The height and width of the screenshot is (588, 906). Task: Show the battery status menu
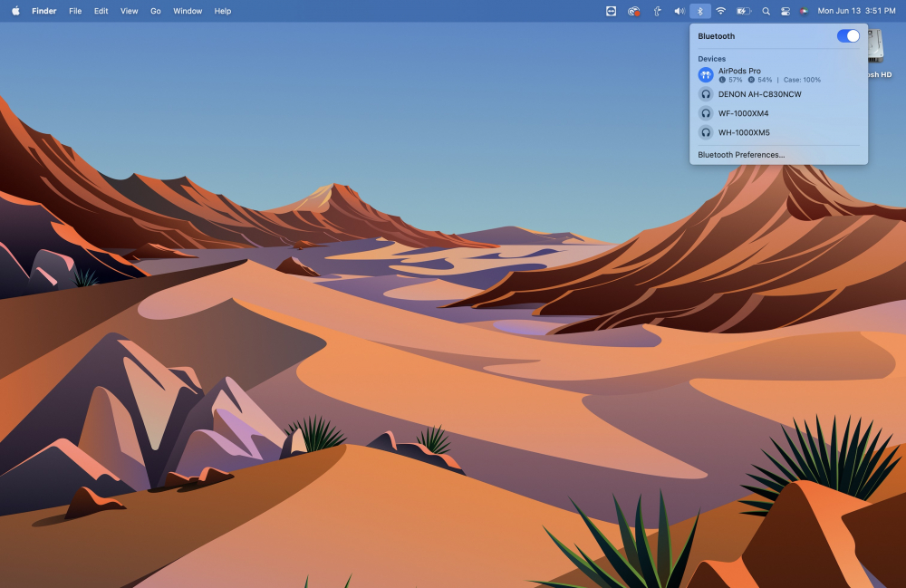coord(743,11)
